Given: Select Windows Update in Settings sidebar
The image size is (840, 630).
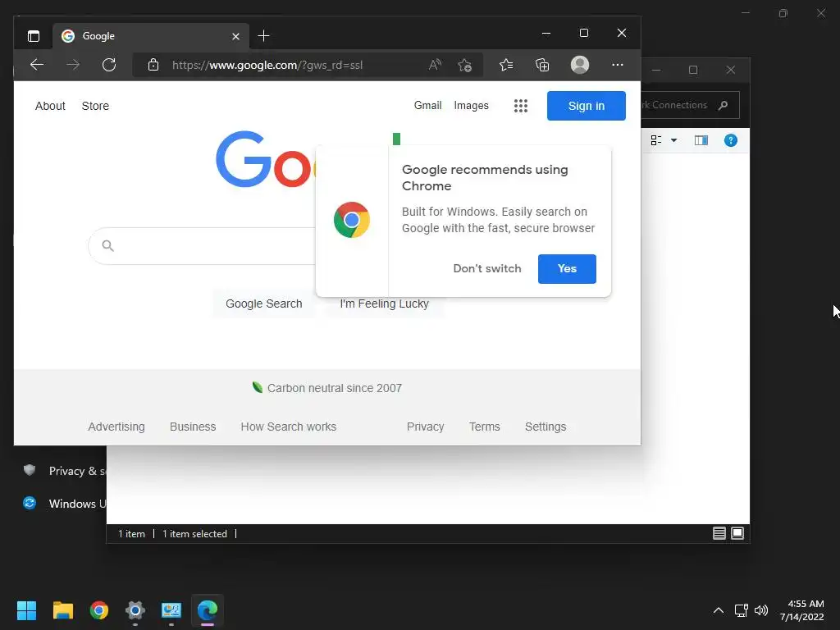Looking at the screenshot, I should coord(64,504).
